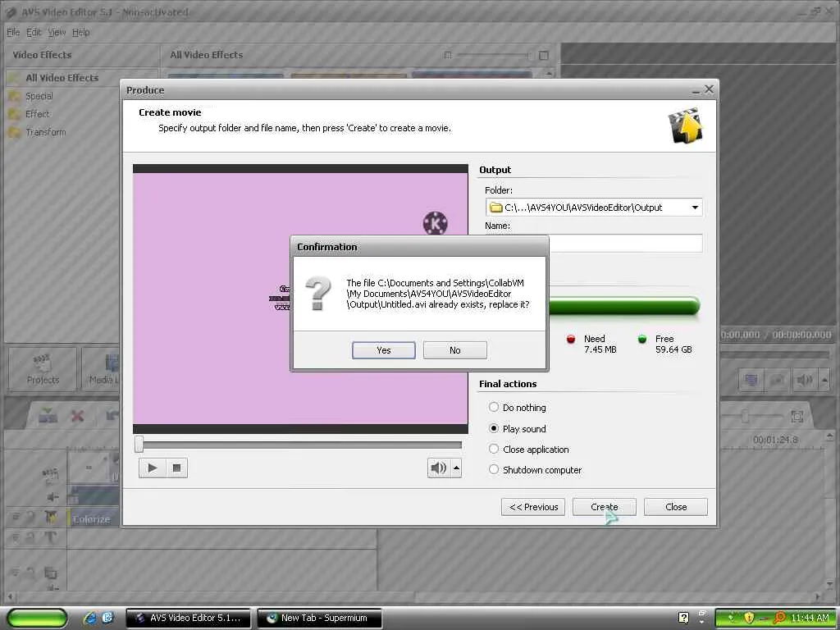Open the Edit menu in AVS Video Editor
Viewport: 840px width, 630px height.
coord(34,32)
